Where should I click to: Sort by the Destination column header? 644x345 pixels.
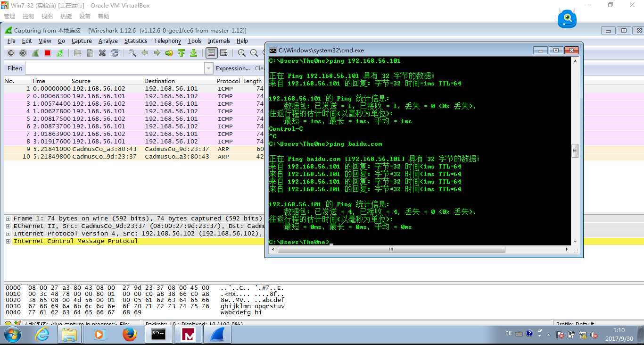click(x=159, y=81)
